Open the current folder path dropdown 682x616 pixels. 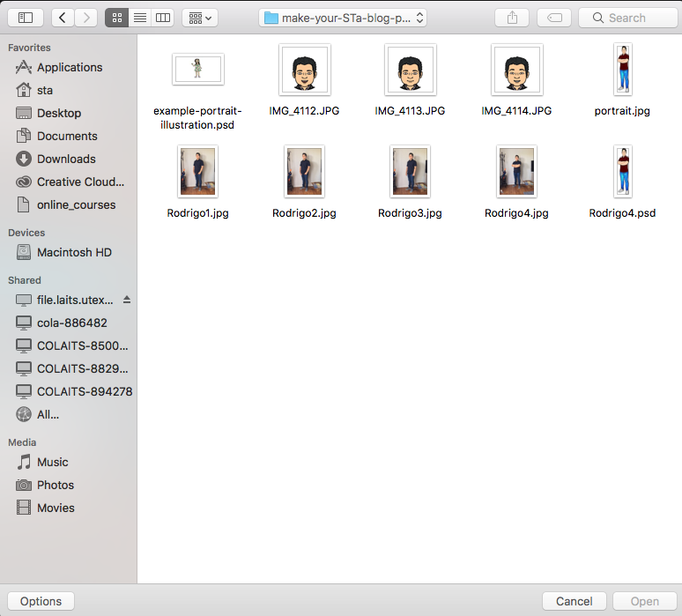[344, 18]
